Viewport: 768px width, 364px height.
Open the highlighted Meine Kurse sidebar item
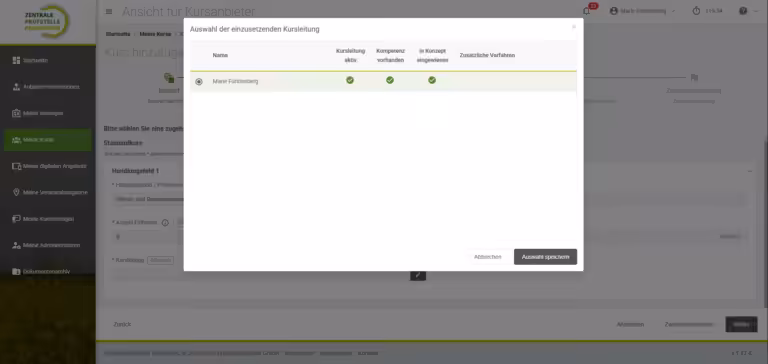[48, 140]
